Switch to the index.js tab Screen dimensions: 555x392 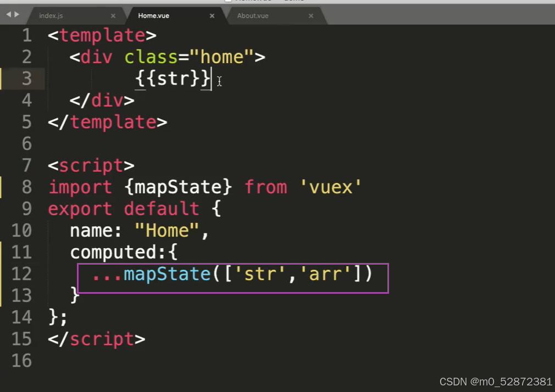tap(51, 15)
